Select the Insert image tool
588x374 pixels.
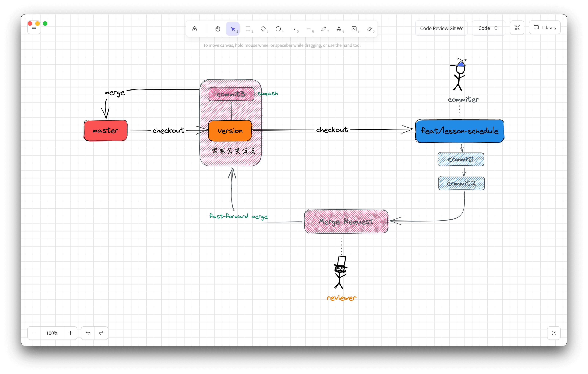click(354, 29)
